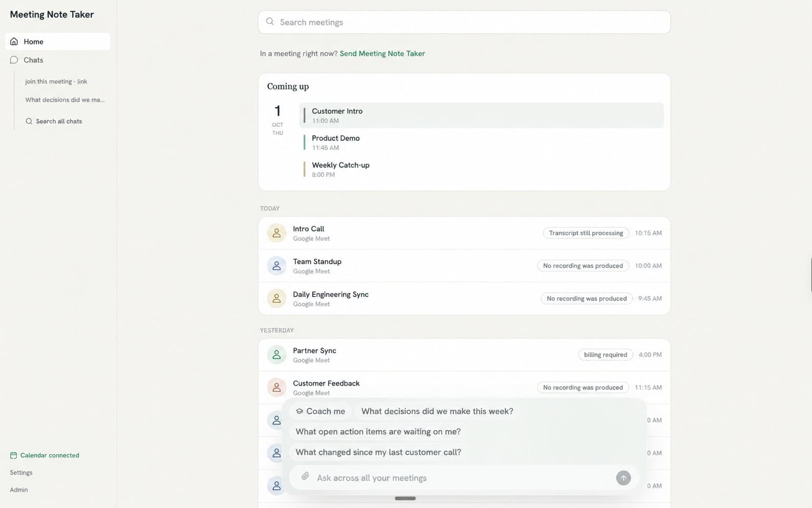
Task: Click the avatar icon for Team Standup
Action: point(276,266)
